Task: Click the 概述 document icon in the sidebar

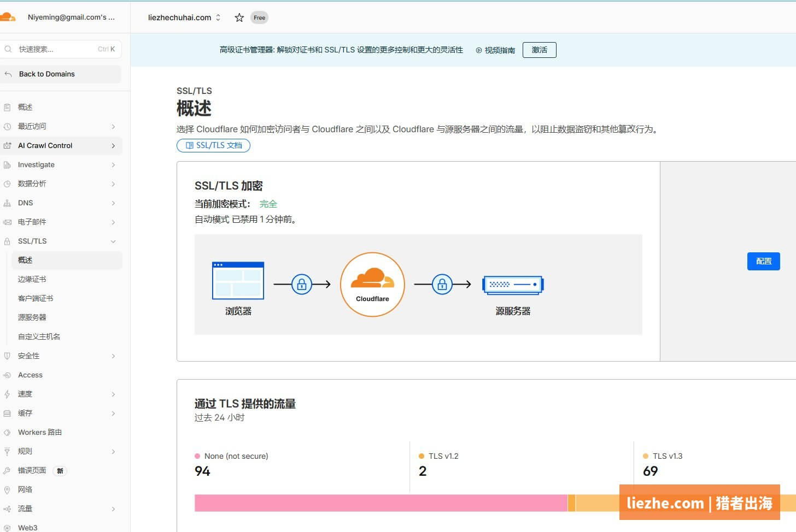Action: click(7, 107)
